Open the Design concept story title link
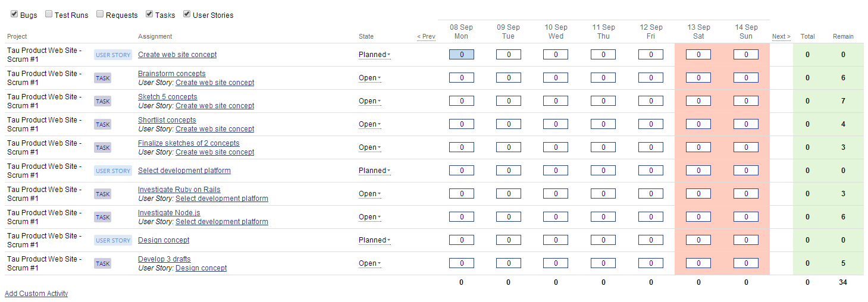868x302 pixels. click(164, 240)
